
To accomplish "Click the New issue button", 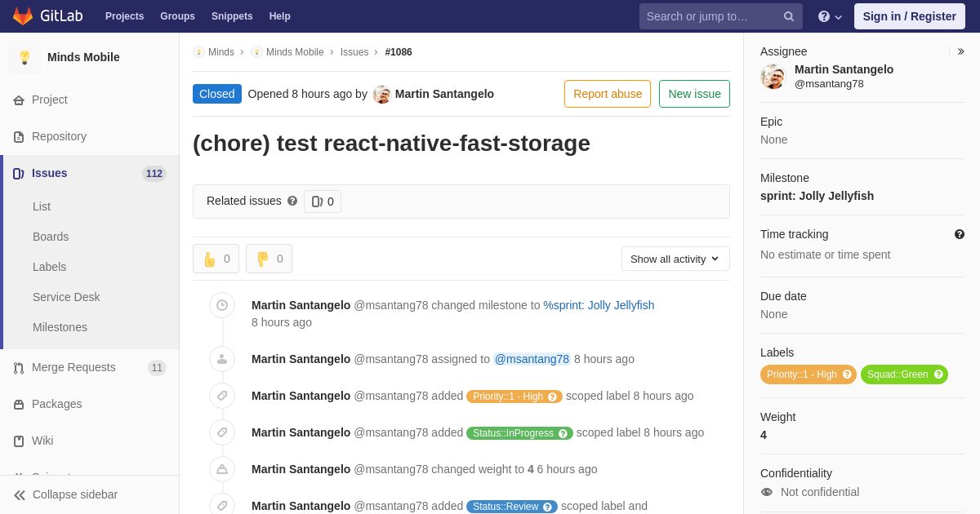I will [x=694, y=94].
